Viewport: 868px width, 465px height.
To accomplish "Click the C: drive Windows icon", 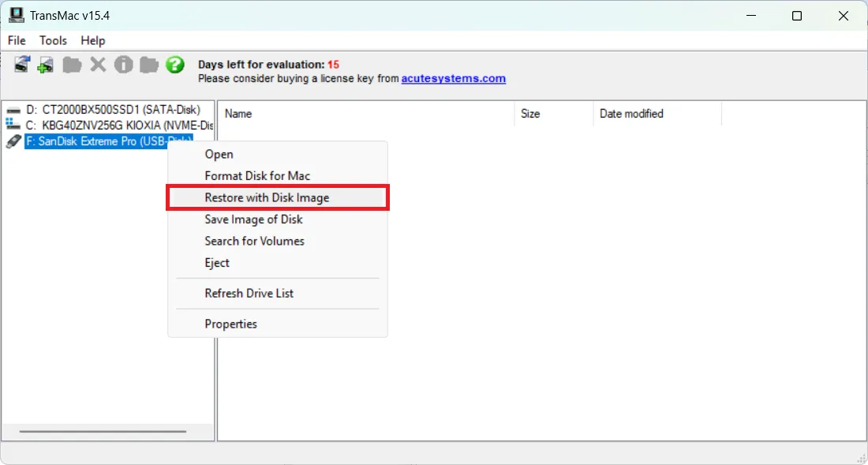I will pyautogui.click(x=14, y=126).
